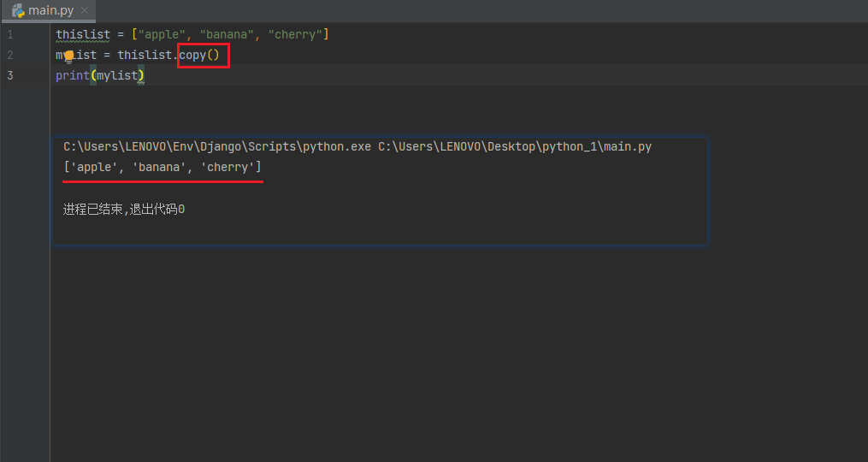
Task: Click the Python file icon on main.py tab
Action: pos(18,10)
